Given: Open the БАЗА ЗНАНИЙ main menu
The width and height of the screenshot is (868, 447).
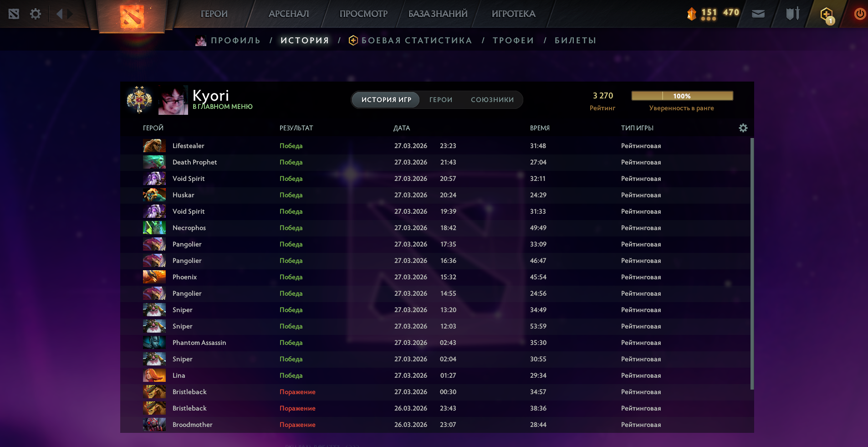Looking at the screenshot, I should click(438, 14).
